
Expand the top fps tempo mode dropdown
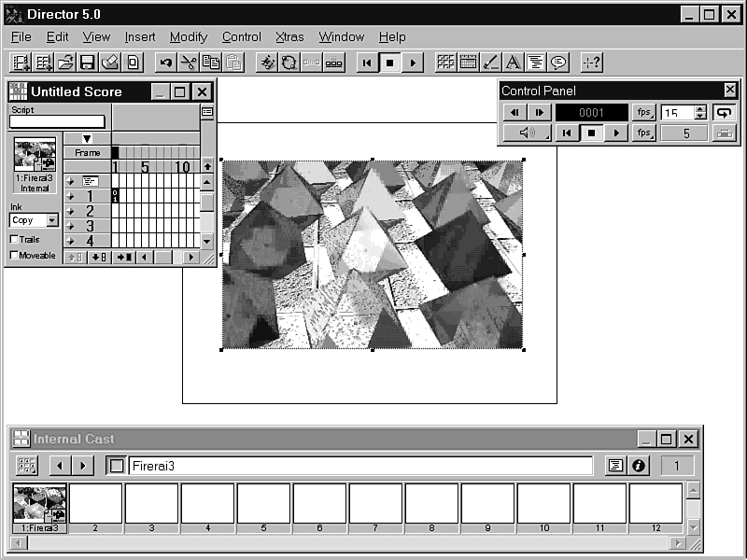(x=644, y=112)
